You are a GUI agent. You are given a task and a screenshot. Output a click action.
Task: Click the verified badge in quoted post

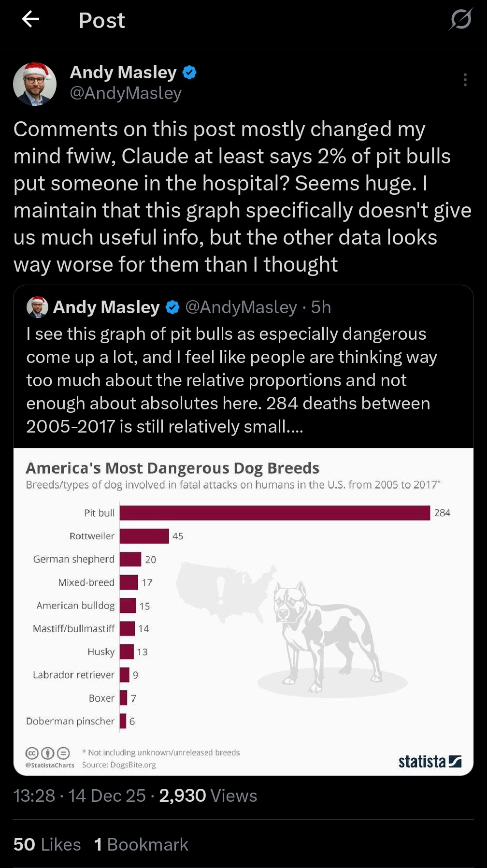[x=172, y=307]
